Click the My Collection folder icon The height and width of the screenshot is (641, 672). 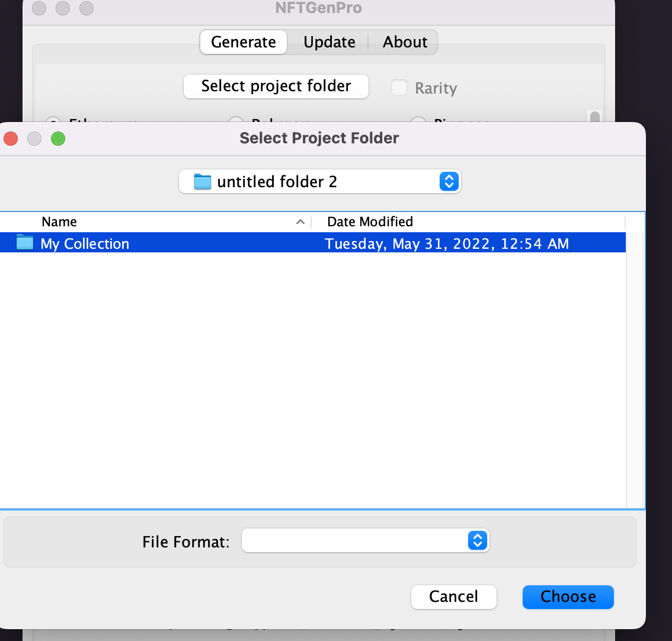(25, 242)
